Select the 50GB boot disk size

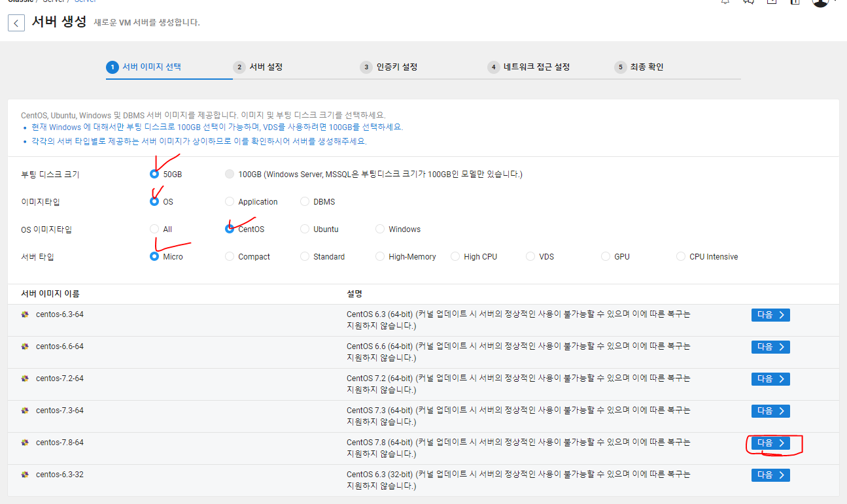(x=154, y=174)
